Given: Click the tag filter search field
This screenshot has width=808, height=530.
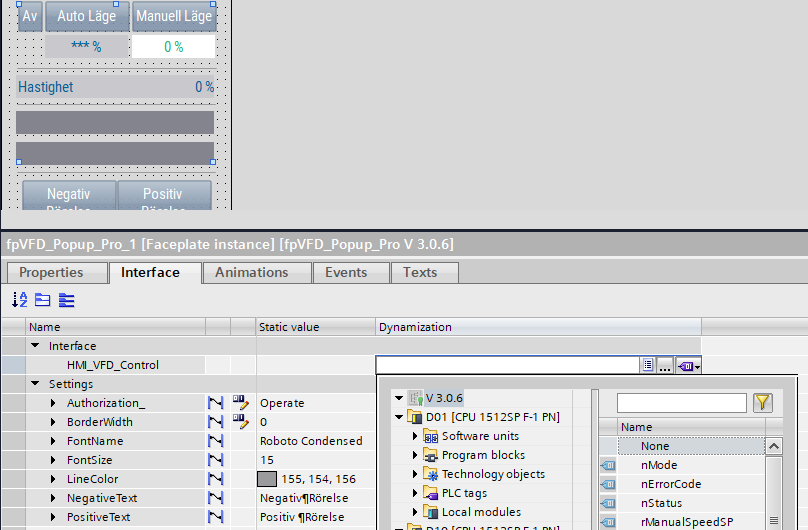Looking at the screenshot, I should click(x=682, y=403).
